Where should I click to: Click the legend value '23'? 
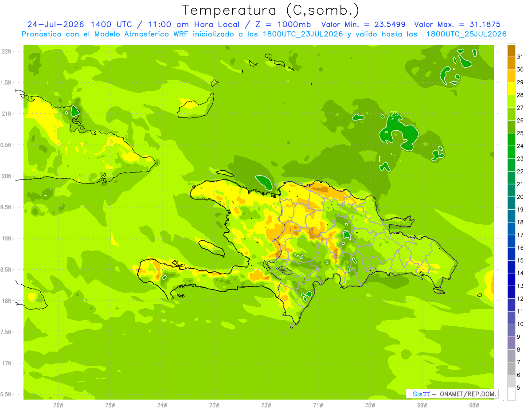point(520,159)
